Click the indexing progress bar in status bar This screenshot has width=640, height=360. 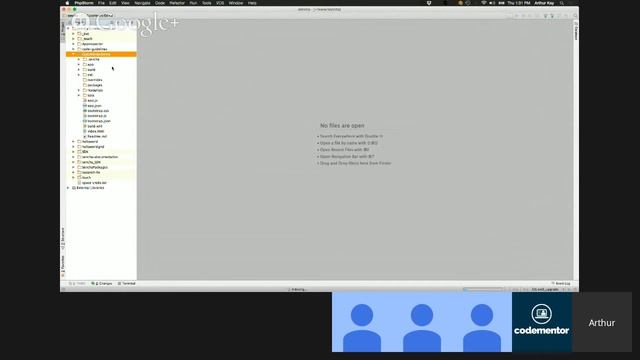pyautogui.click(x=483, y=289)
